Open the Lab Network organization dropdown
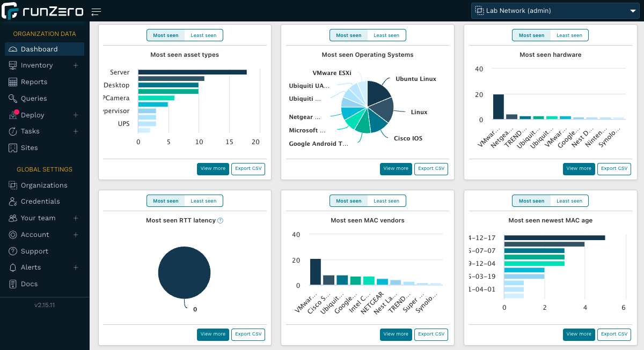The width and height of the screenshot is (644, 350). 554,11
